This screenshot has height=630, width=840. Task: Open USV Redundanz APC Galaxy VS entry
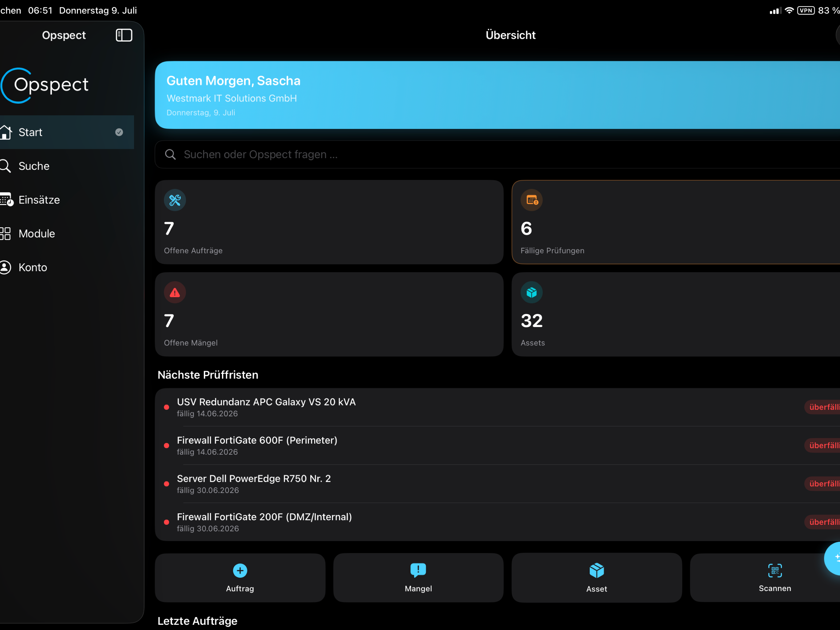pyautogui.click(x=497, y=407)
